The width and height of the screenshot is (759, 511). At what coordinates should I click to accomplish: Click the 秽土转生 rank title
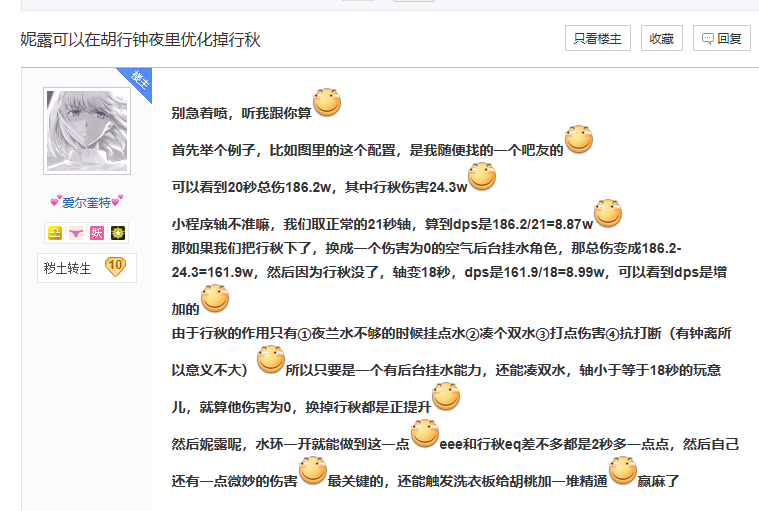tap(68, 268)
